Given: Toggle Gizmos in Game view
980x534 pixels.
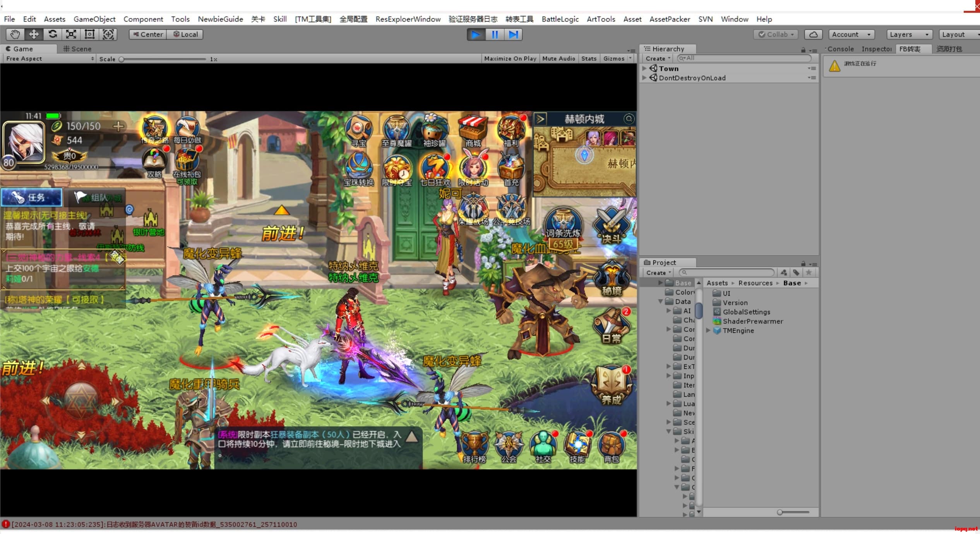Looking at the screenshot, I should point(614,58).
